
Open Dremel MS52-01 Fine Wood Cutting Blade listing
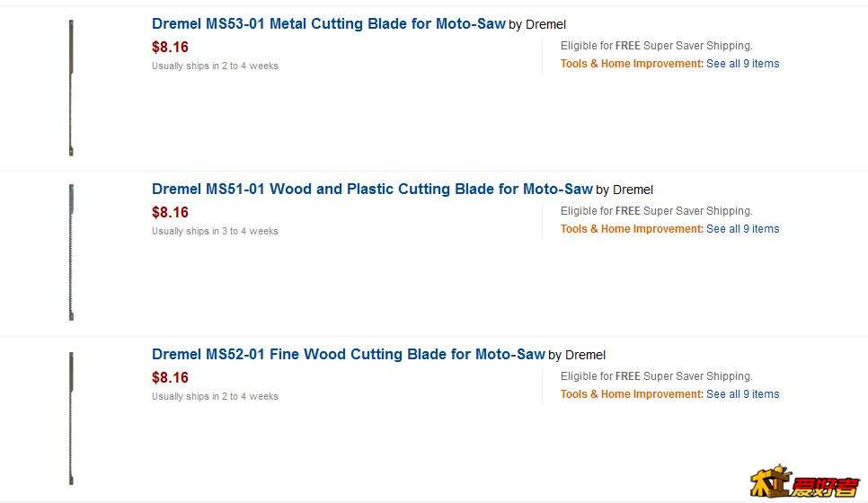pyautogui.click(x=349, y=354)
